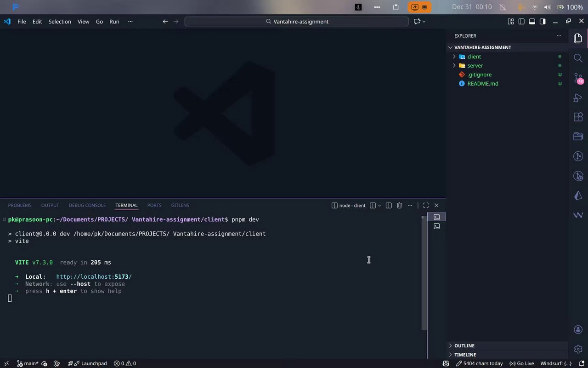Open Explorer views and more actions ellipsis
Image resolution: width=588 pixels, height=368 pixels.
559,35
